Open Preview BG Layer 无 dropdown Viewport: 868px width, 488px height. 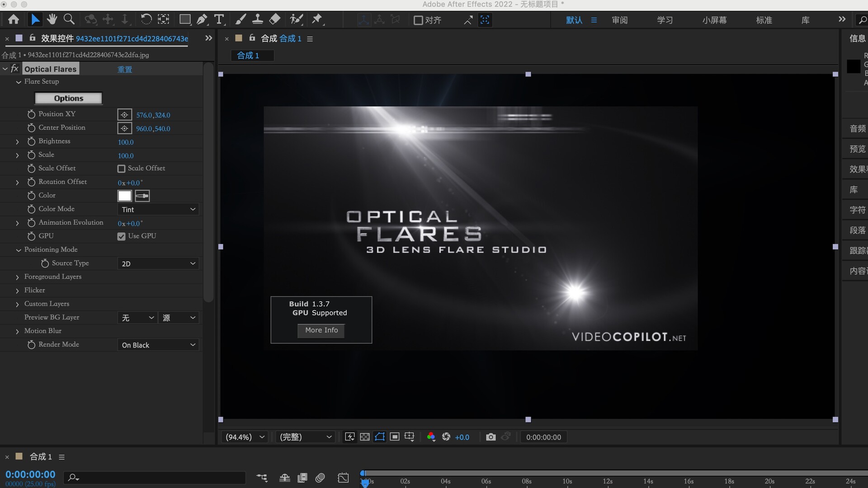[137, 318]
